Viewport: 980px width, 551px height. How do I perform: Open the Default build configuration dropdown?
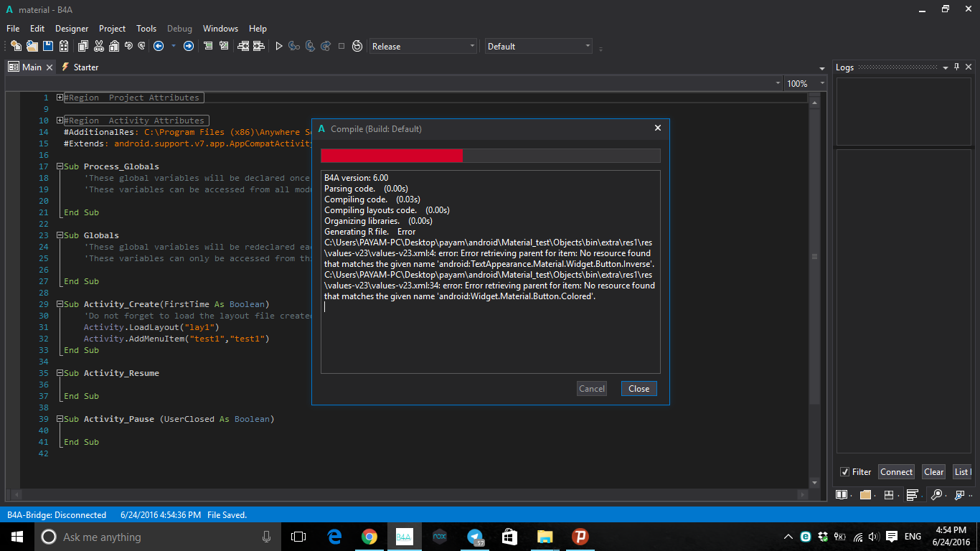(x=538, y=46)
